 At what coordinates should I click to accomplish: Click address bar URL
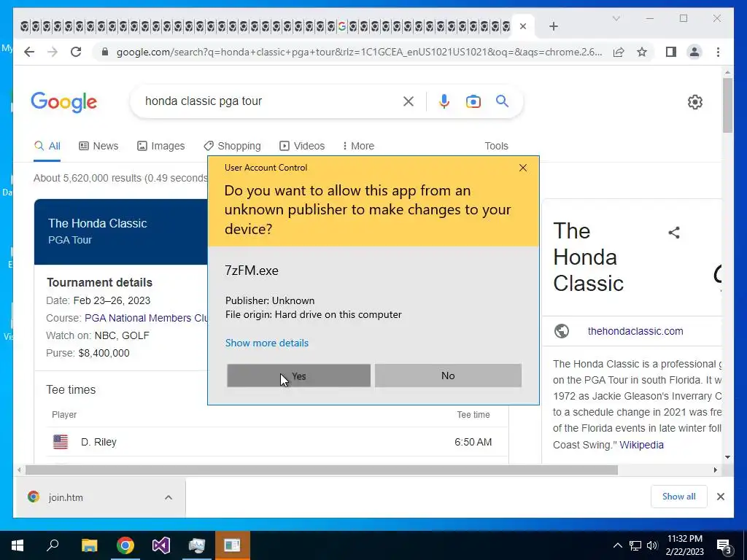coord(359,52)
